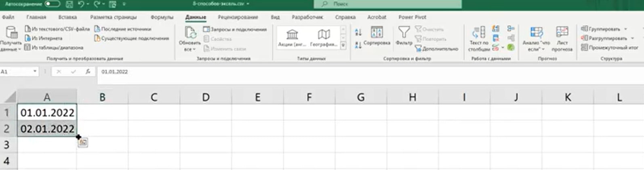Toggle the AutoSave (Автосохранение) switch

[53, 4]
